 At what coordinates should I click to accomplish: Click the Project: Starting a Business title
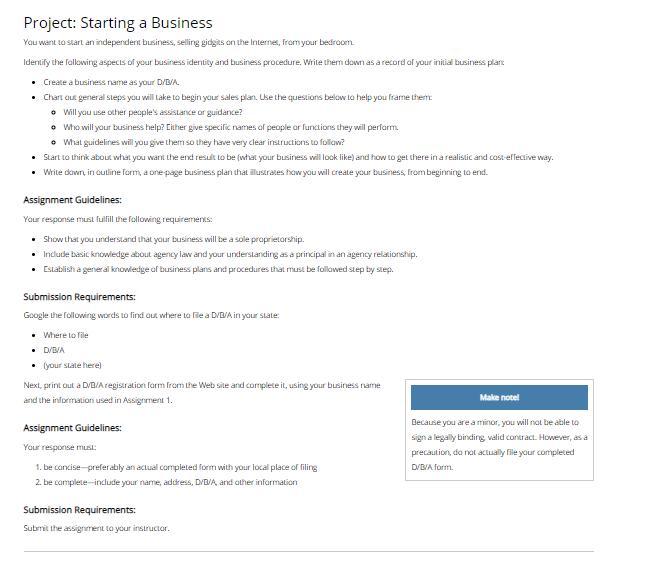click(x=118, y=23)
